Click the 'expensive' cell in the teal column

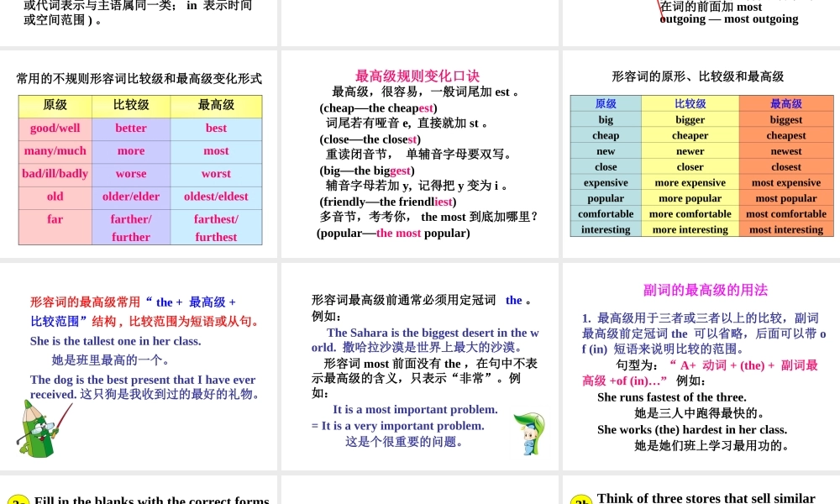coord(606,182)
